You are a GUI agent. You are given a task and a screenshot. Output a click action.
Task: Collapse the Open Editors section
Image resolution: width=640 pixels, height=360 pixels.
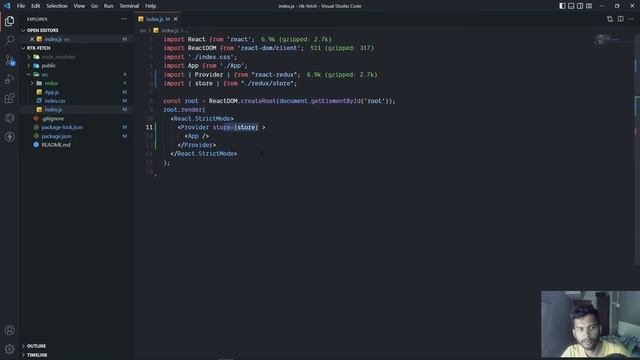click(x=42, y=30)
